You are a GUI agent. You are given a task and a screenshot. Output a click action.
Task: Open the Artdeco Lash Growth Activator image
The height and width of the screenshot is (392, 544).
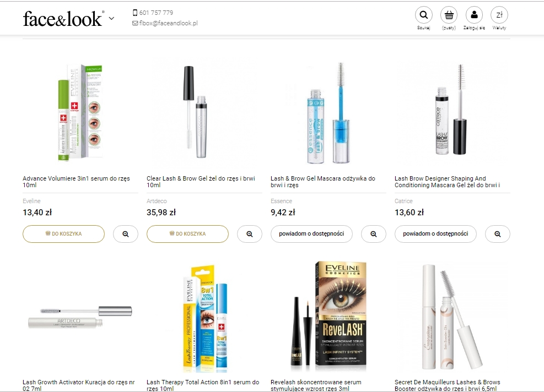(x=80, y=317)
